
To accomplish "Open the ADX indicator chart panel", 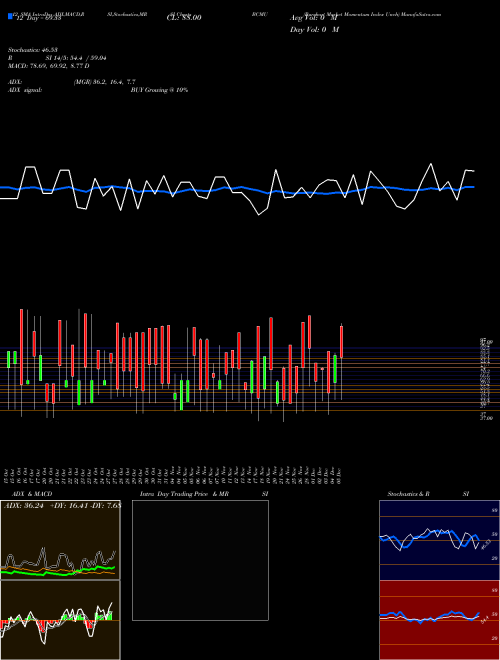I will pyautogui.click(x=60, y=540).
